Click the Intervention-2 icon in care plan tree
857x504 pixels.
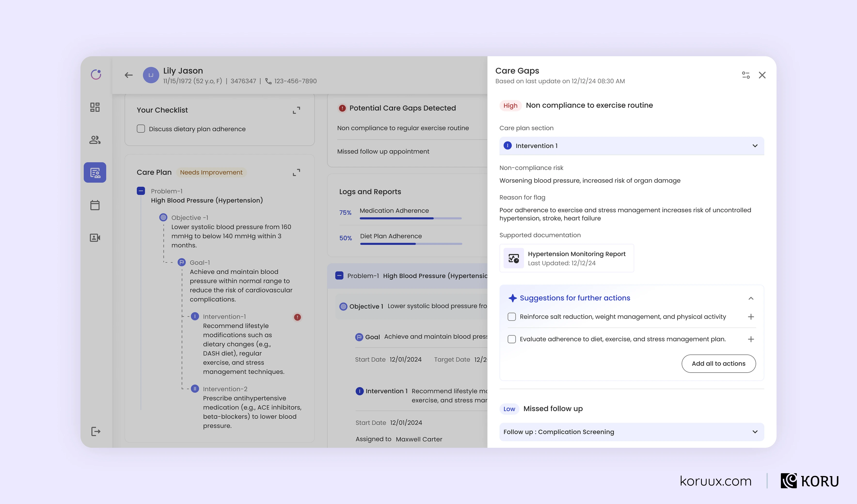point(195,389)
